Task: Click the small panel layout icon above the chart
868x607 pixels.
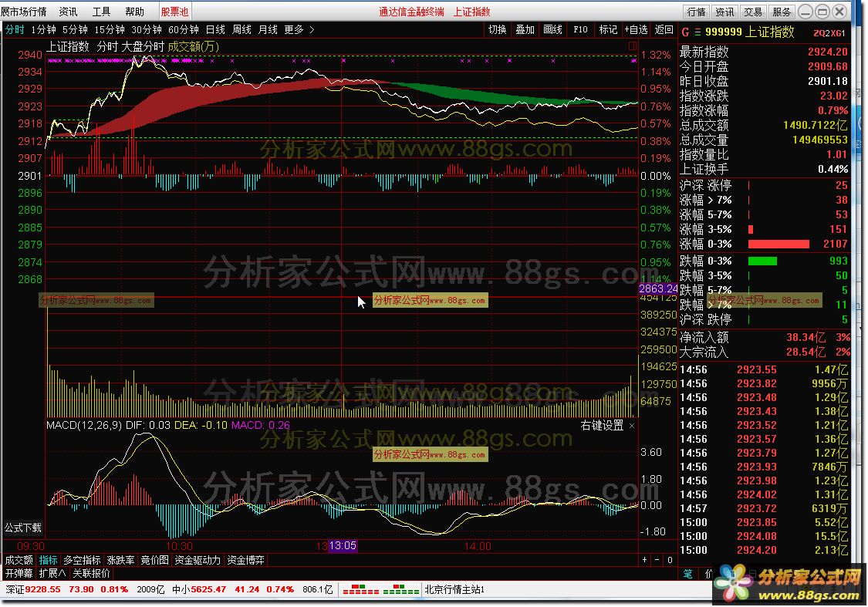Action: tap(632, 46)
